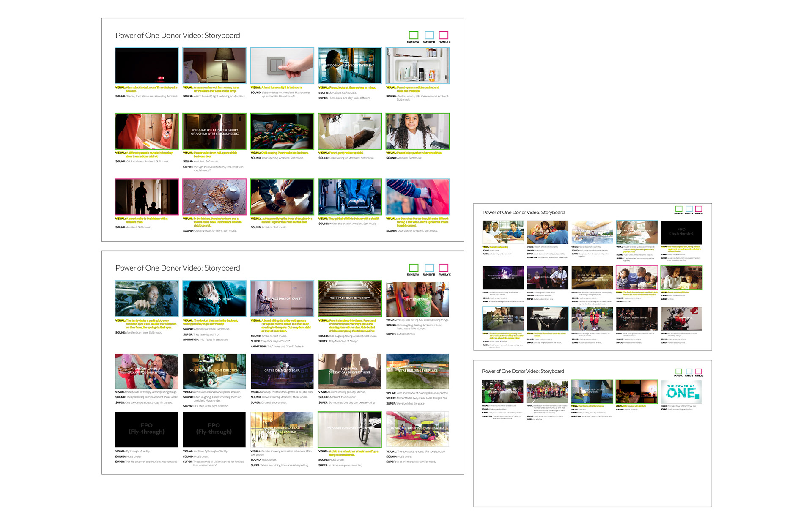Select caption 'VISUAL: Parent helps put her in her wheelchair'
Image resolution: width=812 pixels, height=525 pixels.
pyautogui.click(x=414, y=153)
